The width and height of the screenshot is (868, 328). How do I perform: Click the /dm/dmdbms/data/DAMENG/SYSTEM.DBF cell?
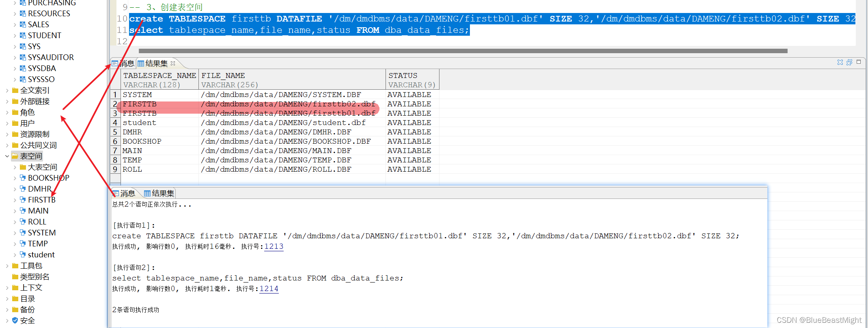(292, 95)
